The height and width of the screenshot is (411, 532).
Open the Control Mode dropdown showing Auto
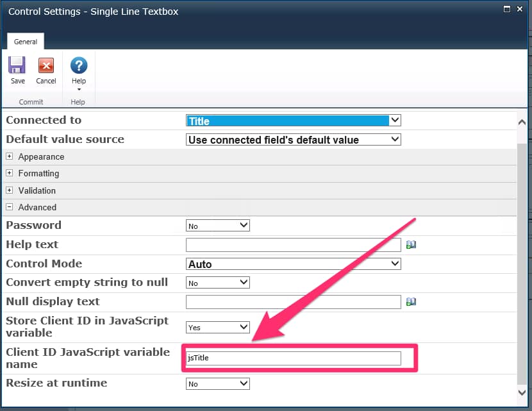click(x=395, y=264)
